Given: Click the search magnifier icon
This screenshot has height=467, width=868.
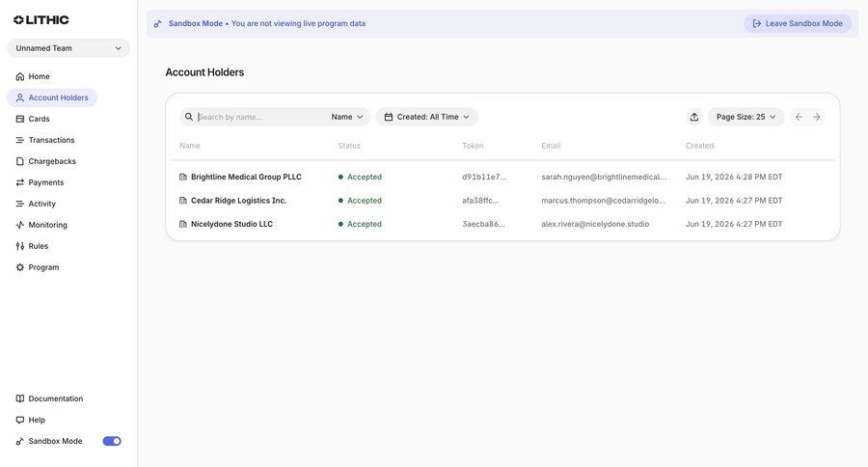Looking at the screenshot, I should point(189,117).
